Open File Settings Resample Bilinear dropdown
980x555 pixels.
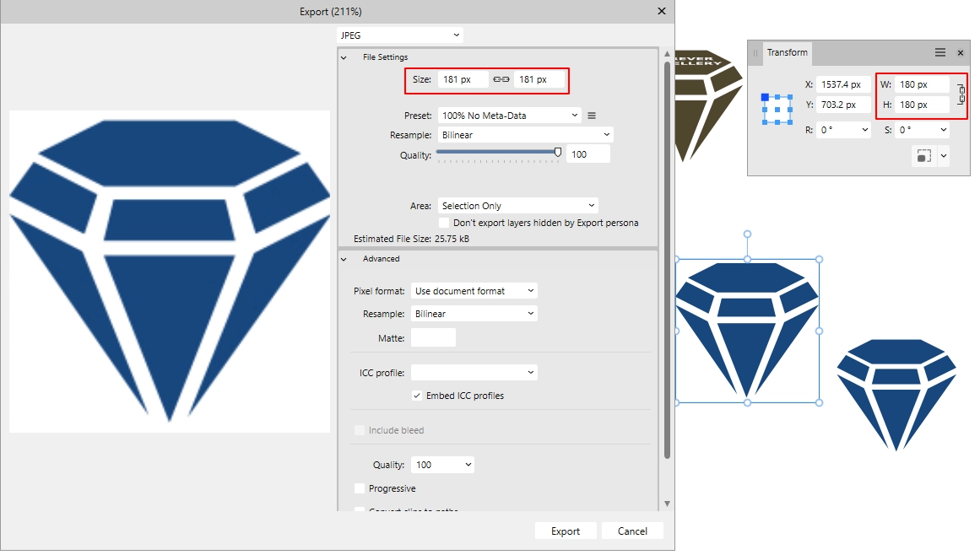coord(525,135)
